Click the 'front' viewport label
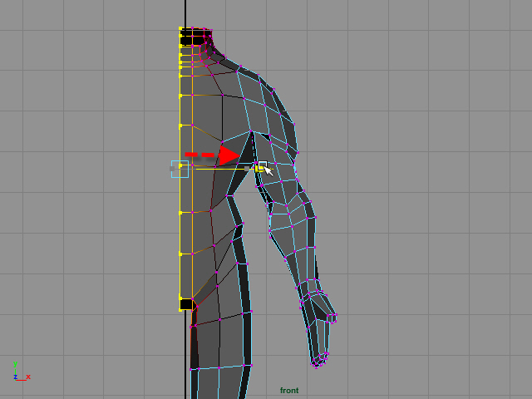This screenshot has width=532, height=399. pyautogui.click(x=289, y=391)
